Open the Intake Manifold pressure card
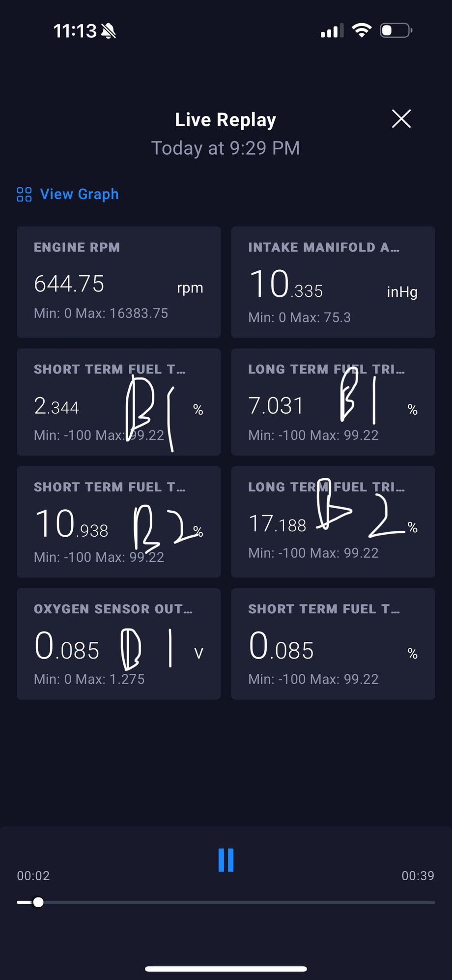Image resolution: width=452 pixels, height=980 pixels. coord(333,282)
